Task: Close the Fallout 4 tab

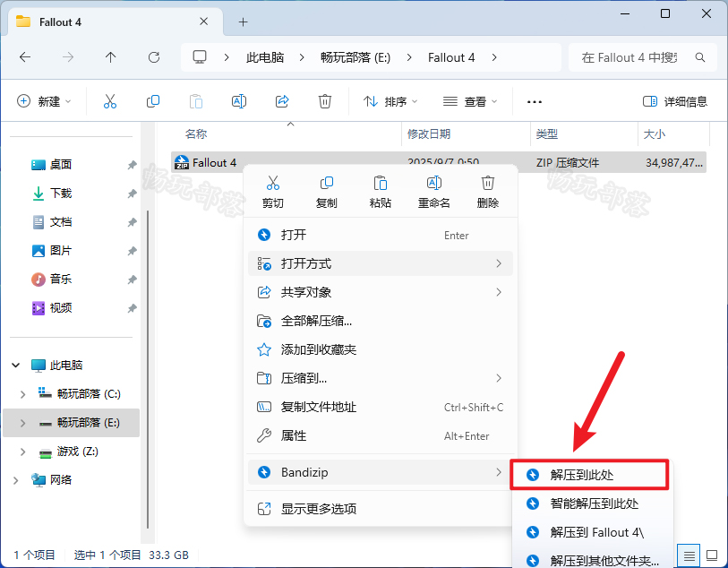Action: (x=203, y=22)
